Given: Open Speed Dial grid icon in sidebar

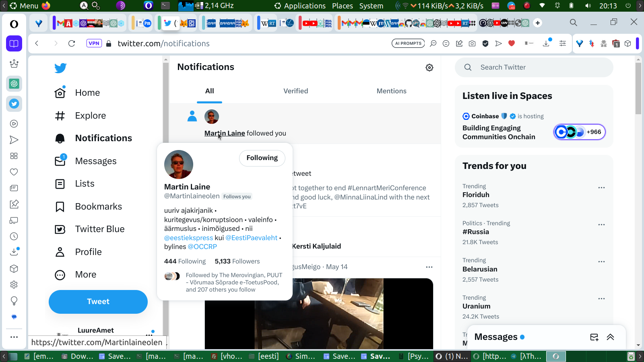Looking at the screenshot, I should click(14, 156).
